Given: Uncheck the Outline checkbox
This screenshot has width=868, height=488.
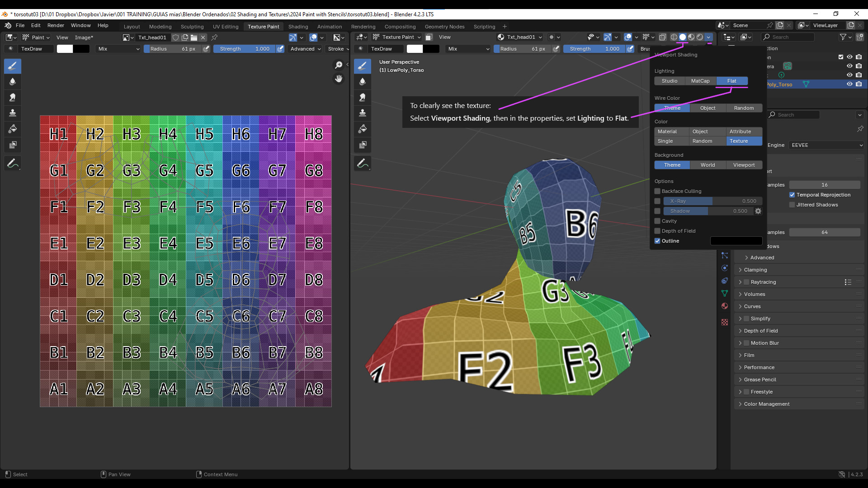Looking at the screenshot, I should [657, 241].
